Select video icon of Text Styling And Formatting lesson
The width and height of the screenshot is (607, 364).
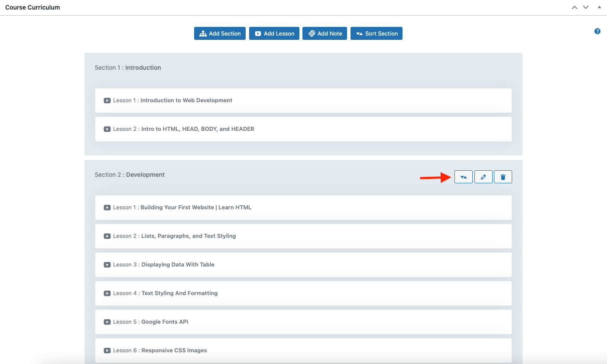pos(107,293)
